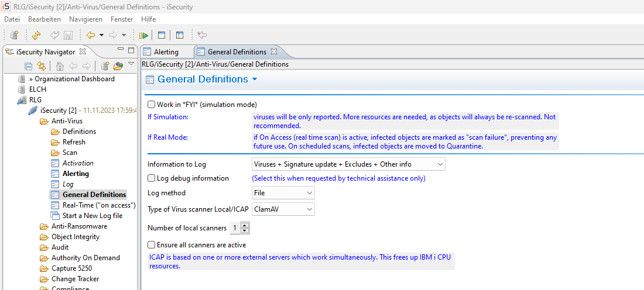Click the last edit location pin icon

(201, 35)
